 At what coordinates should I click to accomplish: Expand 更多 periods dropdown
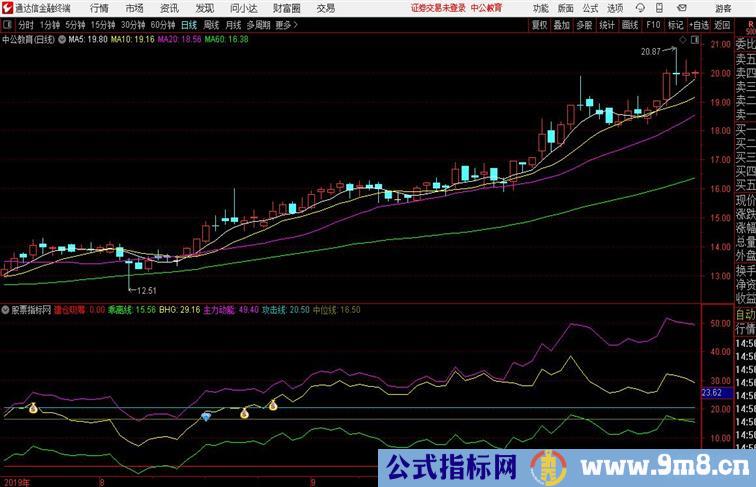click(287, 25)
